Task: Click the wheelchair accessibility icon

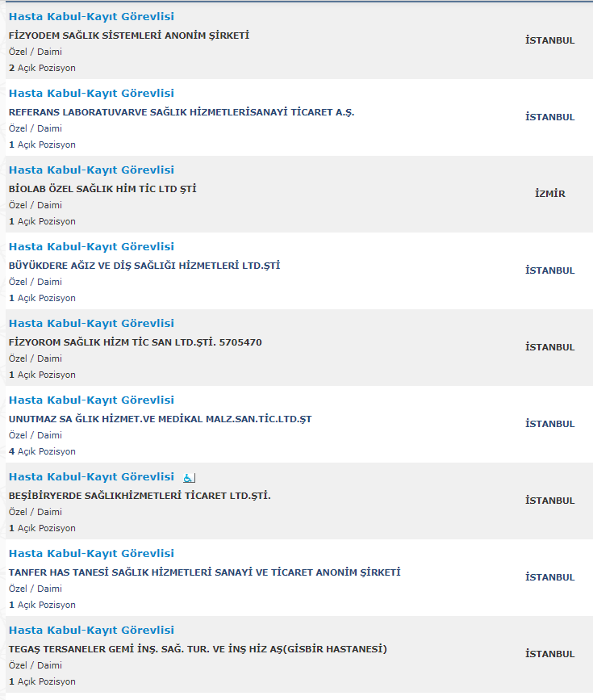Action: pos(189,478)
